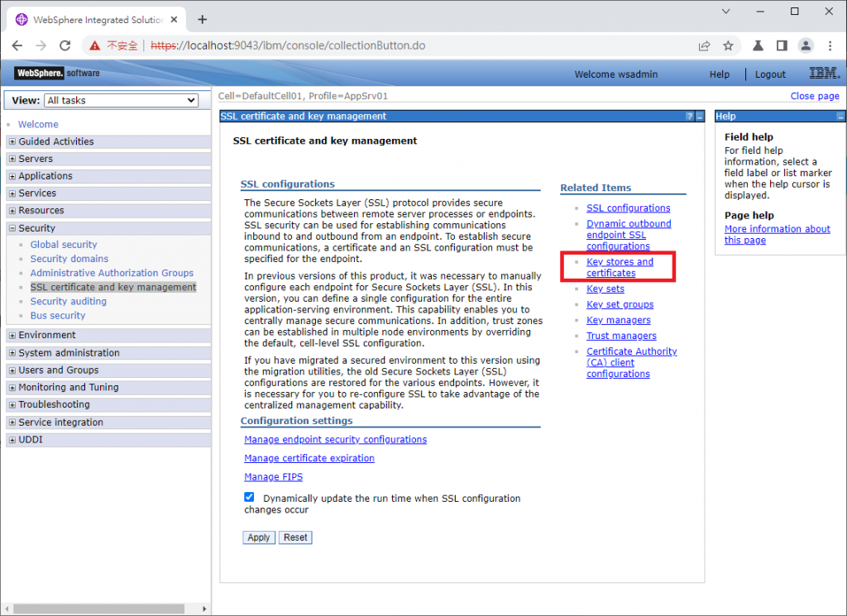
Task: Open the View All tasks dropdown
Action: [121, 100]
